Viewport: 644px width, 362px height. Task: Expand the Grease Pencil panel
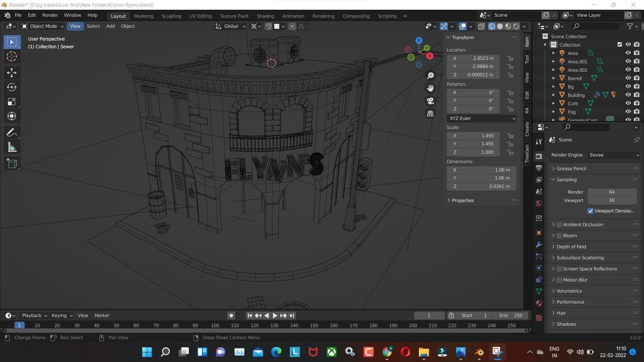(x=594, y=169)
